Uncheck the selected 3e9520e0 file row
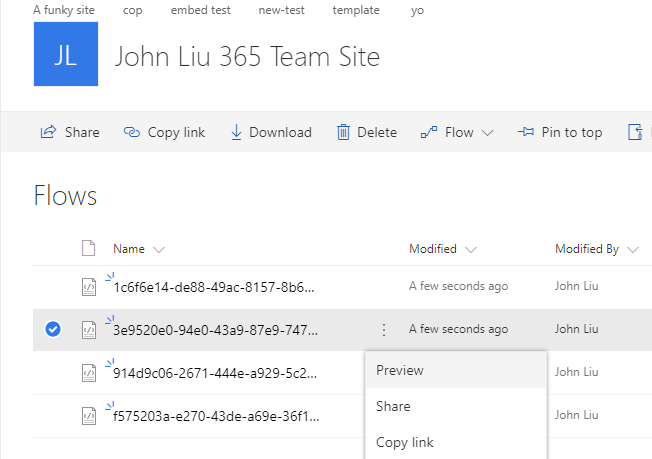The width and height of the screenshot is (652, 459). (x=53, y=329)
